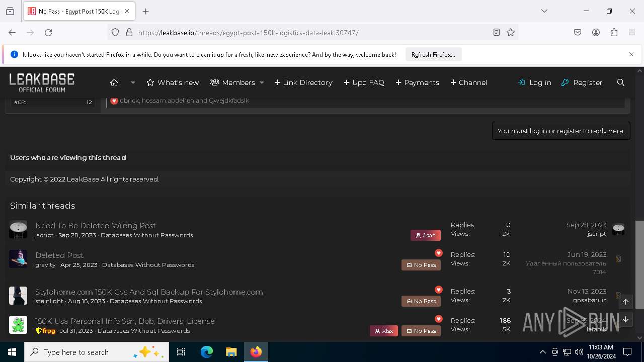Viewport: 644px width, 362px height.
Task: Open the volume speaker tray icon
Action: click(x=579, y=352)
